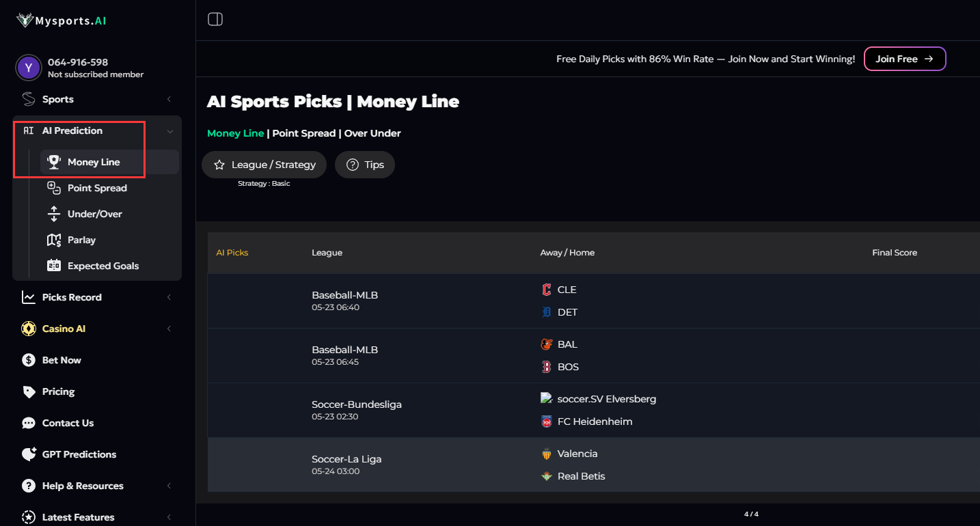
Task: Click the Bet Now dollar icon
Action: coord(29,360)
